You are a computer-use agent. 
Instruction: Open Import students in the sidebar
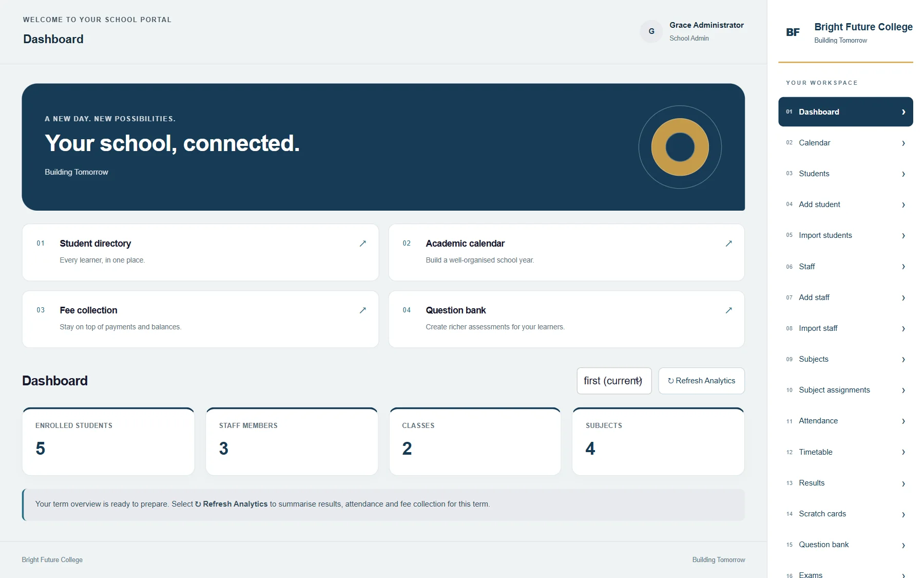pos(845,235)
